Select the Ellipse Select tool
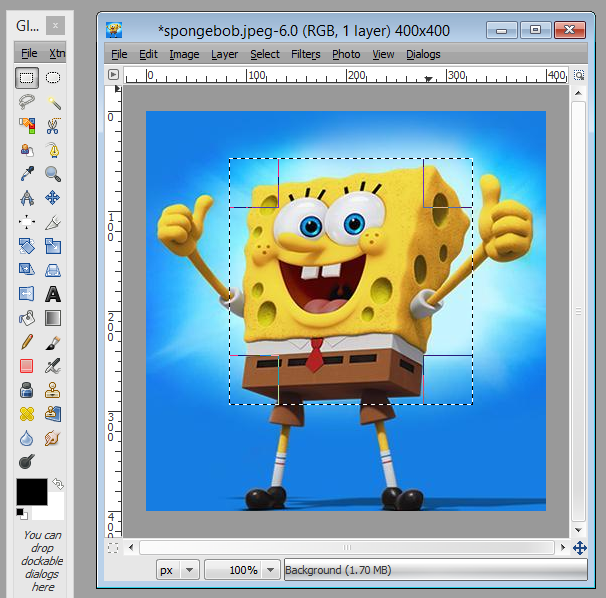Image resolution: width=606 pixels, height=598 pixels. point(53,78)
